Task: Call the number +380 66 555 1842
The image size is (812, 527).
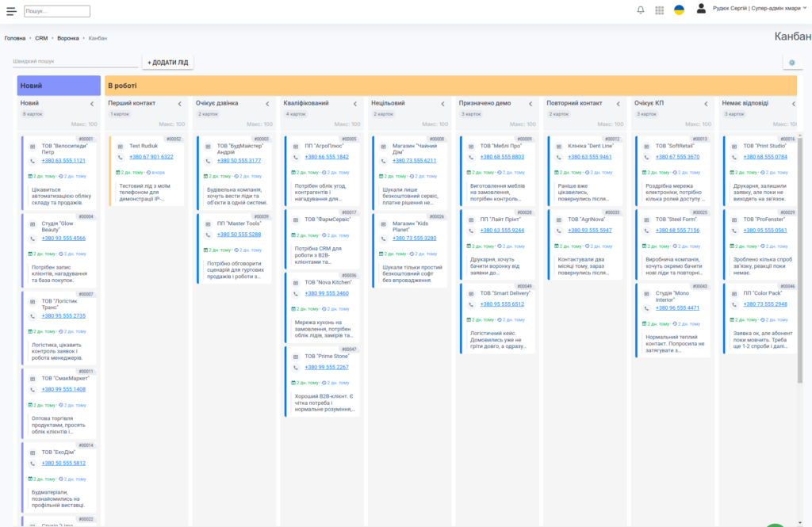Action: tap(327, 157)
